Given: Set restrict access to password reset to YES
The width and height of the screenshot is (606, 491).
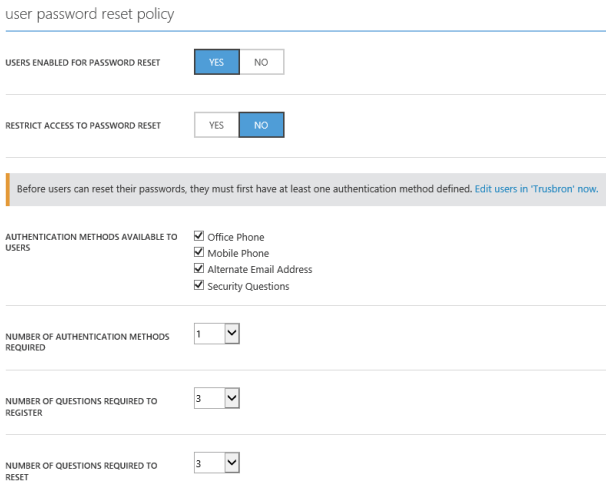Looking at the screenshot, I should tap(216, 125).
